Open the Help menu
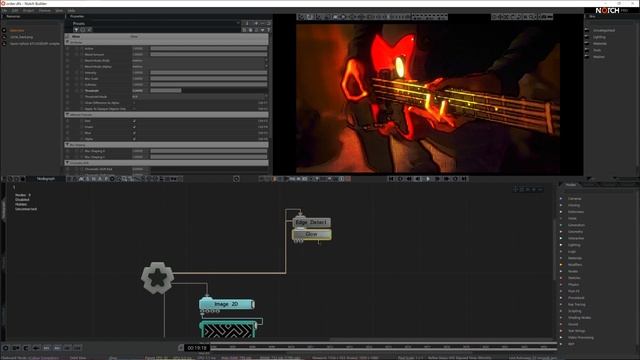Viewport: 640px width, 360px height. click(71, 10)
